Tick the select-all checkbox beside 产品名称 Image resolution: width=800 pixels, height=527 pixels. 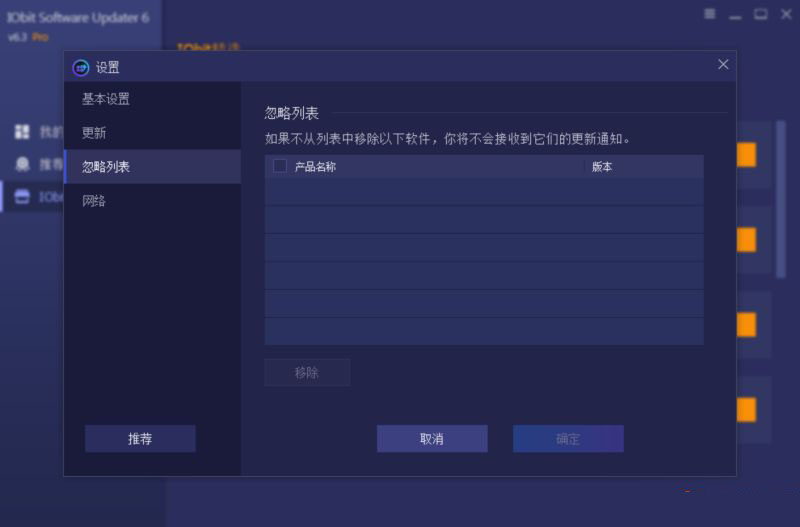tap(280, 166)
